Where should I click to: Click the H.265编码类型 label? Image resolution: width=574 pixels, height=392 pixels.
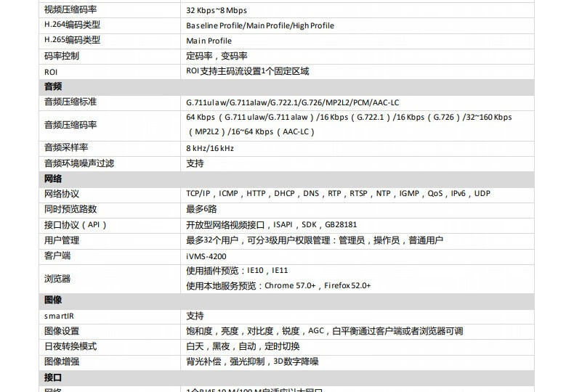(72, 40)
